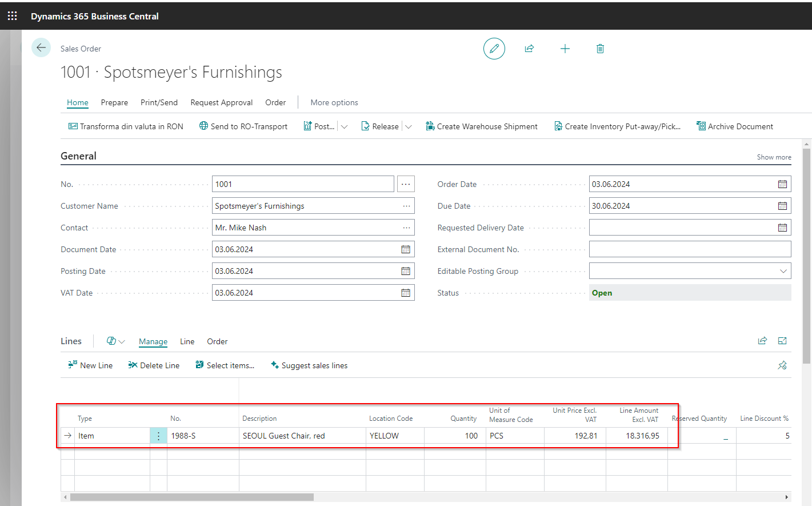Viewport: 812px width, 506px height.
Task: Click the External Document No. field
Action: point(690,249)
